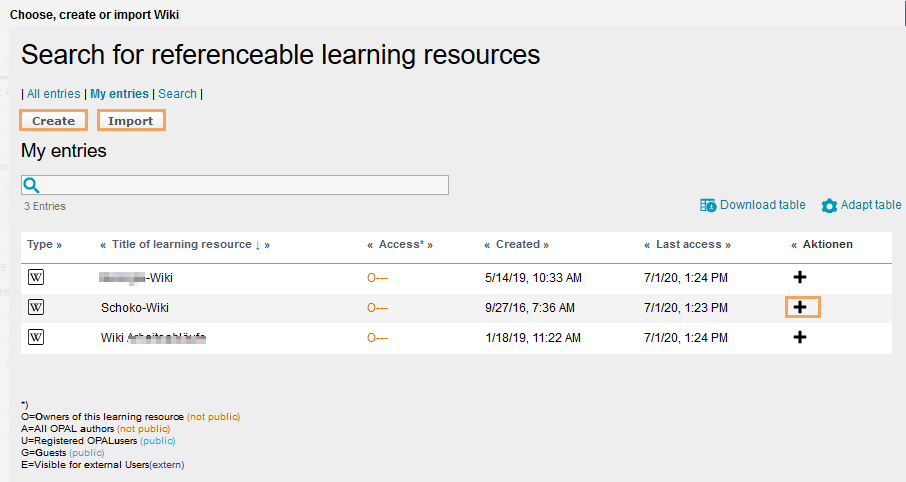The height and width of the screenshot is (482, 906).
Task: Open Adapt table gear settings
Action: tap(829, 206)
